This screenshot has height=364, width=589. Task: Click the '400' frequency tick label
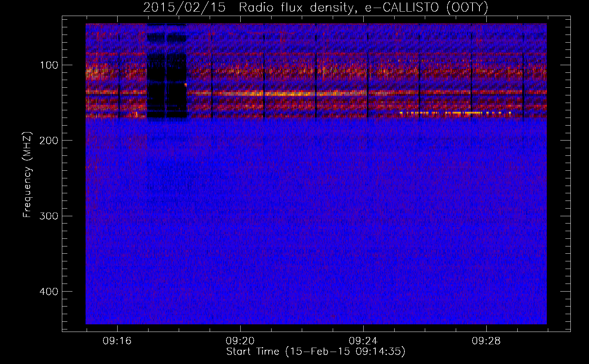point(48,292)
